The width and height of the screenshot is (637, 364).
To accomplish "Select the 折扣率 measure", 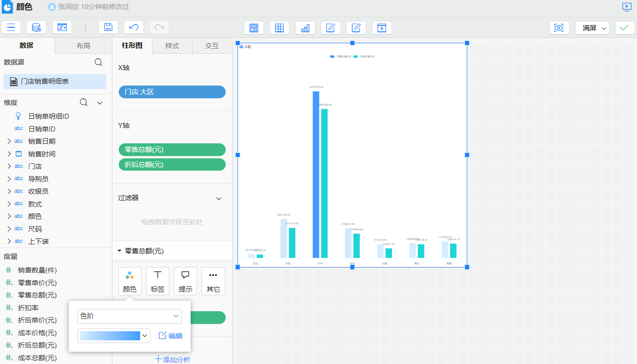I will point(28,308).
